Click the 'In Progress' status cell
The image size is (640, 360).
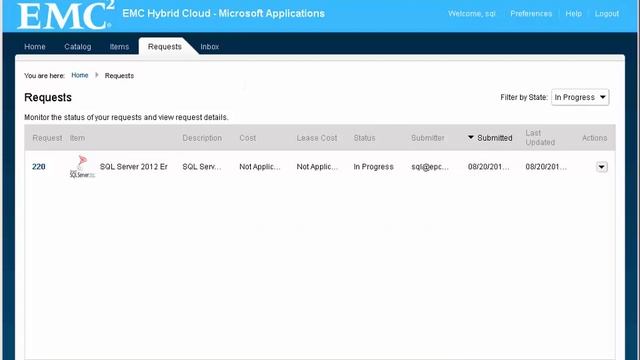[x=373, y=167]
